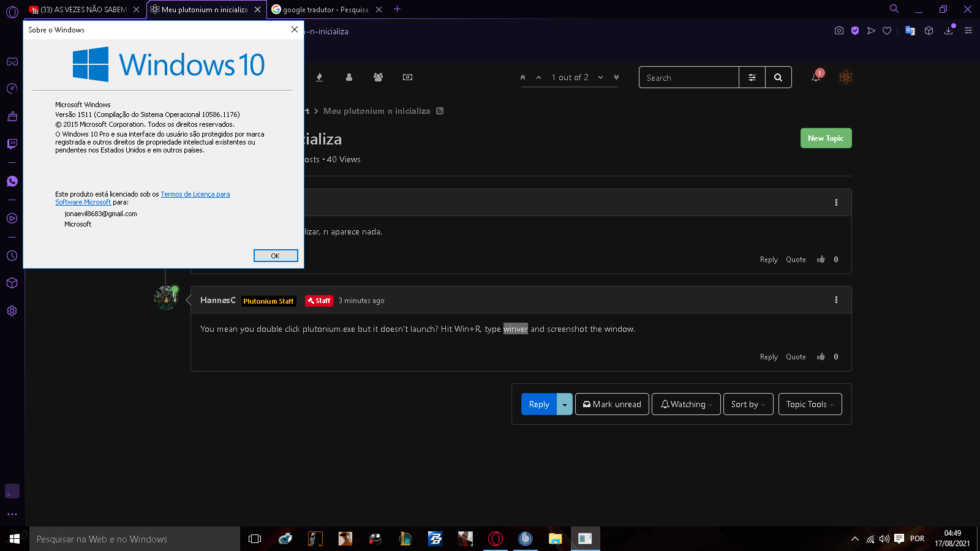
Task: Jump to last post double-down arrow
Action: point(616,77)
